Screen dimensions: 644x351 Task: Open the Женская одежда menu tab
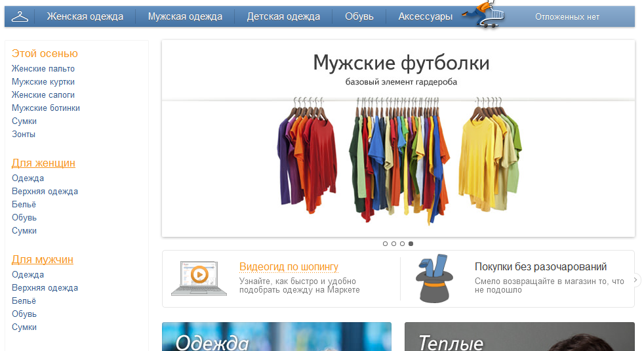(x=85, y=16)
